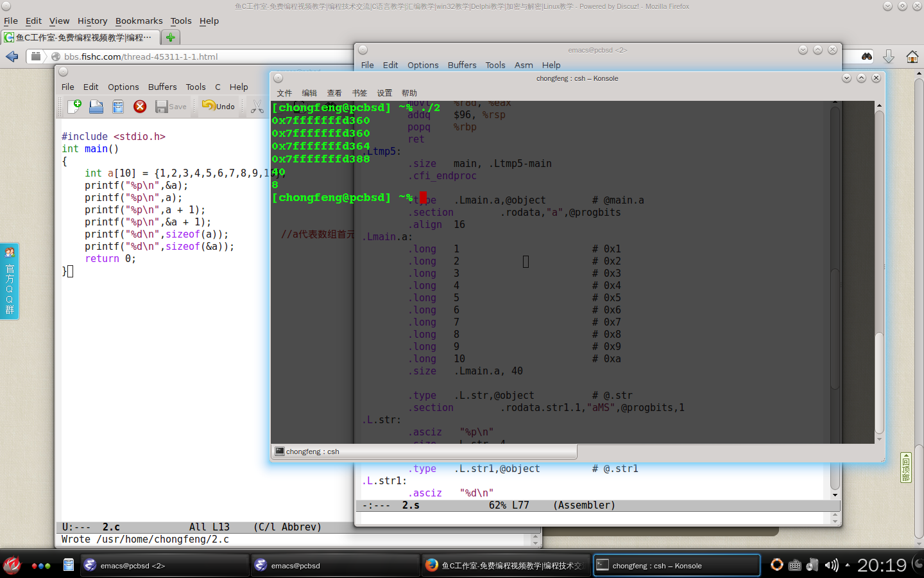Click Firefox back arrow button
Screen dimensions: 924x578
click(12, 57)
